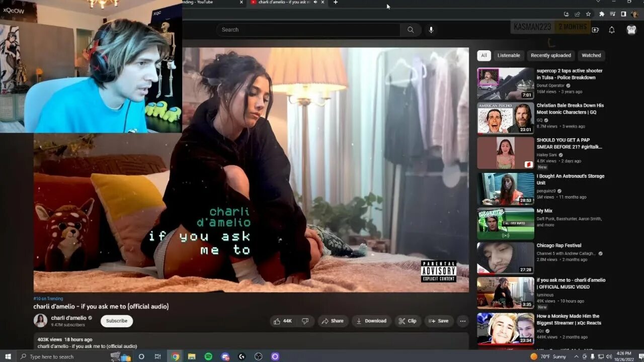Image resolution: width=644 pixels, height=362 pixels.
Task: Click the Windows Type here to search box
Action: point(75,356)
